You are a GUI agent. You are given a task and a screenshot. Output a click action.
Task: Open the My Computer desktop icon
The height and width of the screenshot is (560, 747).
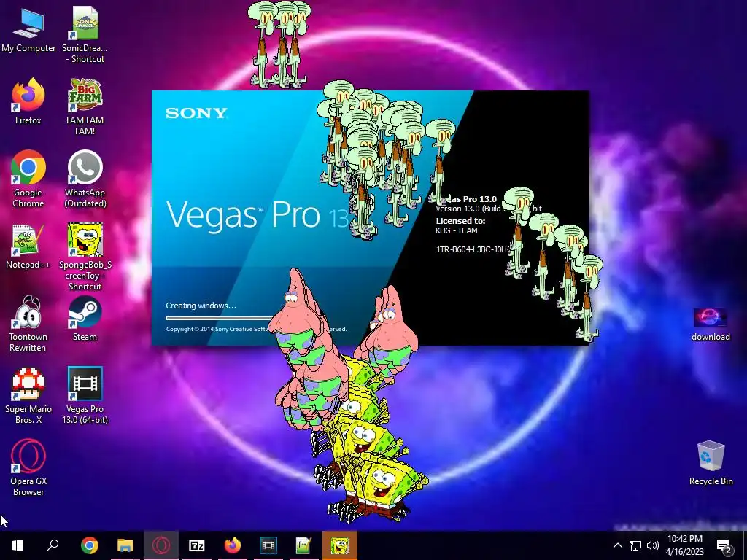click(28, 31)
